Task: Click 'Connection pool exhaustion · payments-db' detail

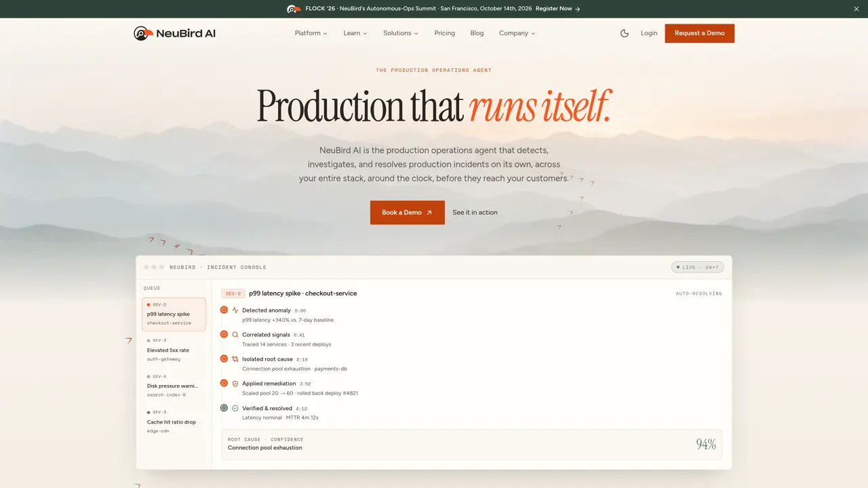Action: pos(294,369)
